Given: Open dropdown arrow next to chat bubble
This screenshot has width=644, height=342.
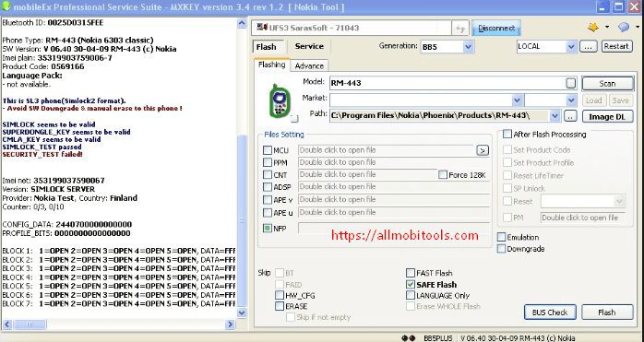Looking at the screenshot, I should 638,28.
